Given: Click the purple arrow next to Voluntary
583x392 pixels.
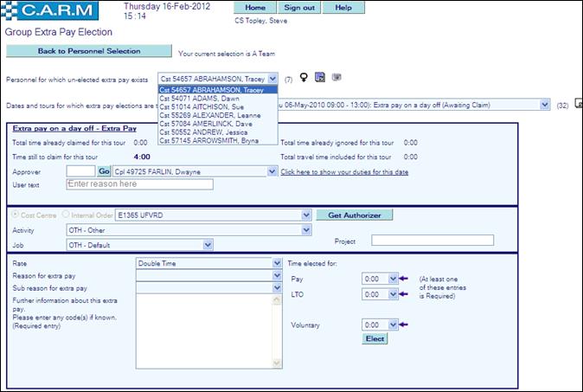Looking at the screenshot, I should click(404, 325).
